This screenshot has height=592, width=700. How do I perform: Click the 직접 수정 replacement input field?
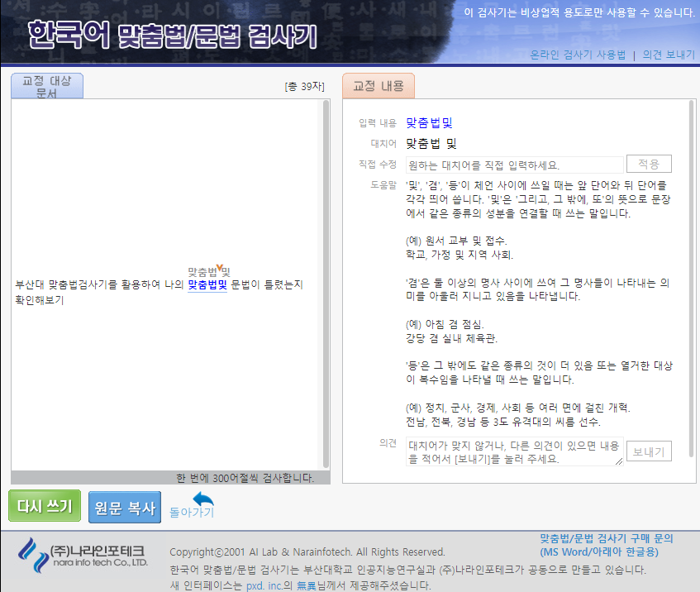click(514, 165)
